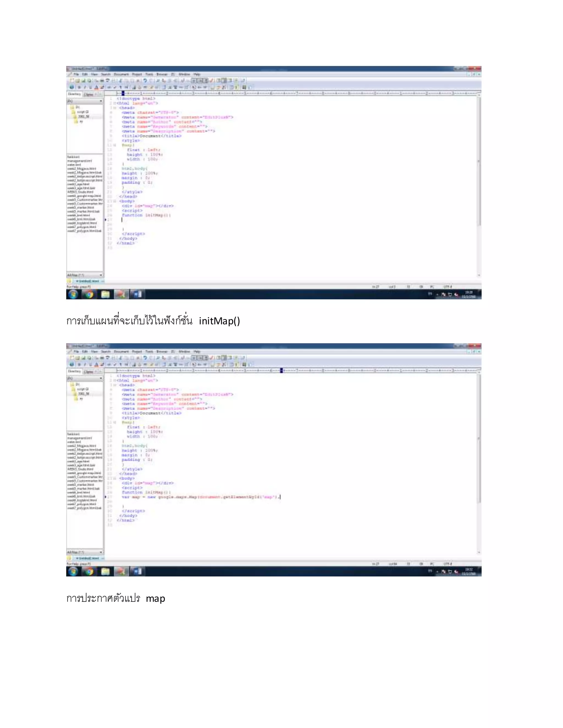Open Help menu in lower EditPlus screenshot
The image size is (563, 728).
point(197,352)
